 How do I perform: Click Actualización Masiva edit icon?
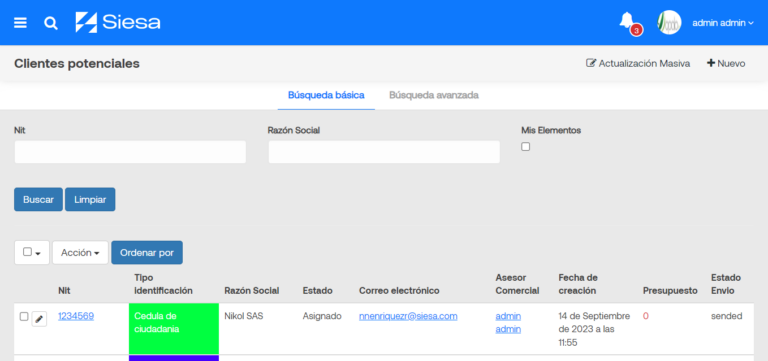pos(591,63)
